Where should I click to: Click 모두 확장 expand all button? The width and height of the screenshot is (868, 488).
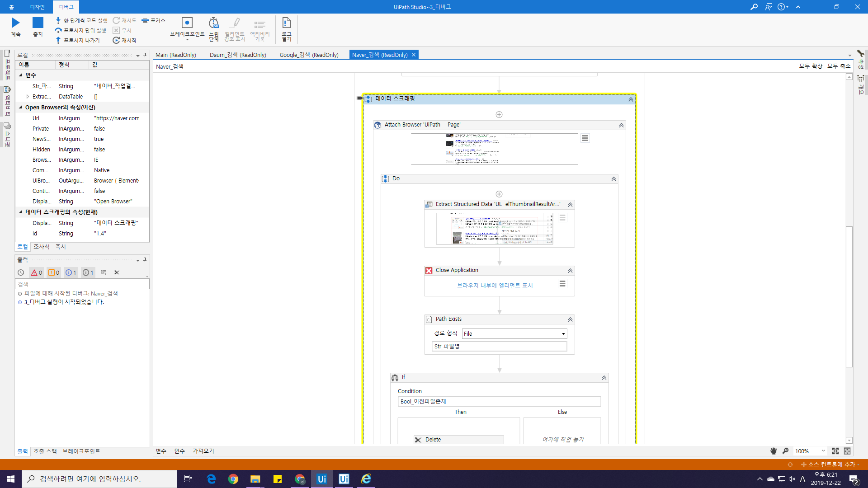coord(810,66)
